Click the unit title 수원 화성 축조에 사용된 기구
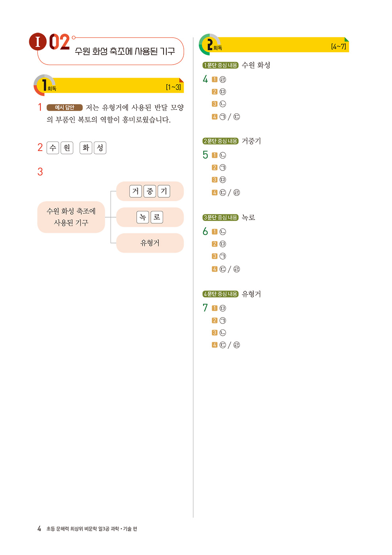 pyautogui.click(x=125, y=52)
